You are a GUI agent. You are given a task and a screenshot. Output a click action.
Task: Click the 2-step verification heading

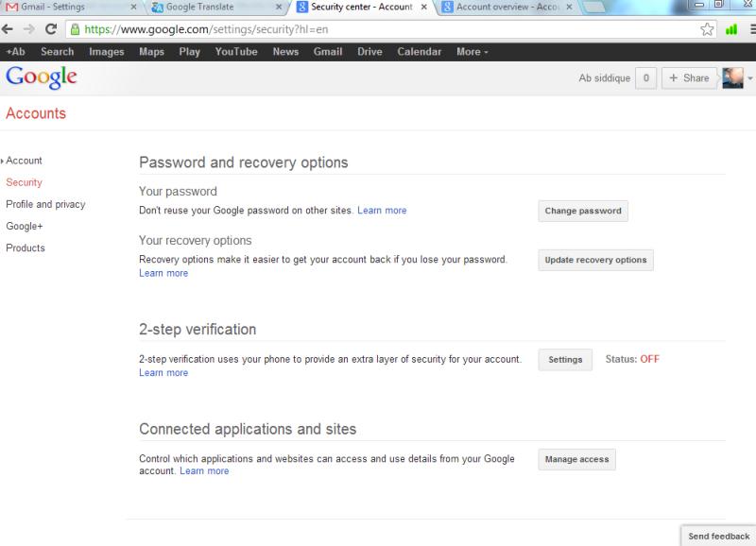click(x=198, y=330)
